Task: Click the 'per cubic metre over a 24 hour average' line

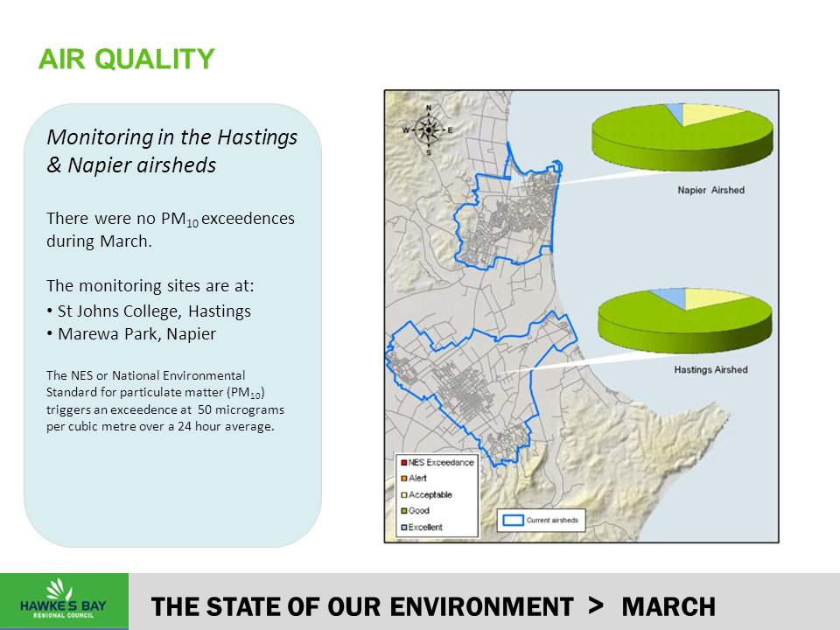Action: (160, 427)
